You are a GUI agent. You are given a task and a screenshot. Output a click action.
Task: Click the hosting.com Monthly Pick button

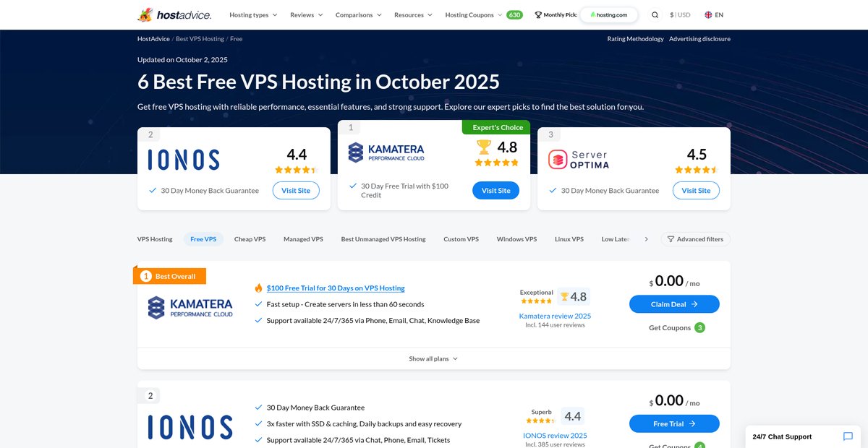[609, 14]
